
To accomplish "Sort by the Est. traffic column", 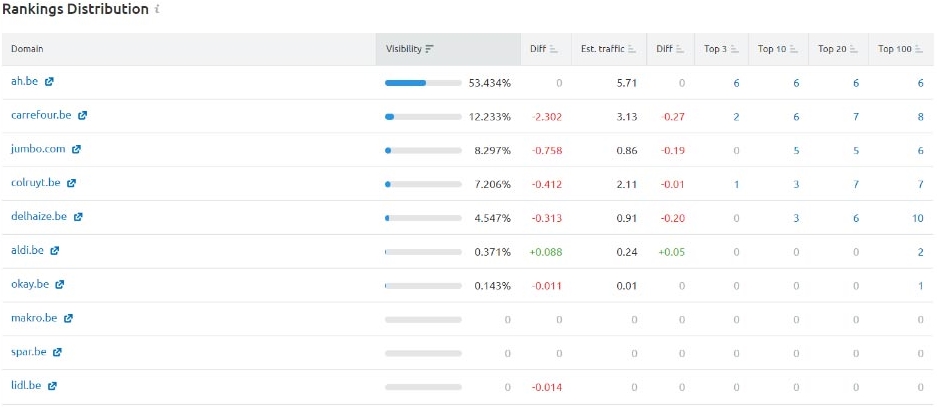I will [x=610, y=49].
